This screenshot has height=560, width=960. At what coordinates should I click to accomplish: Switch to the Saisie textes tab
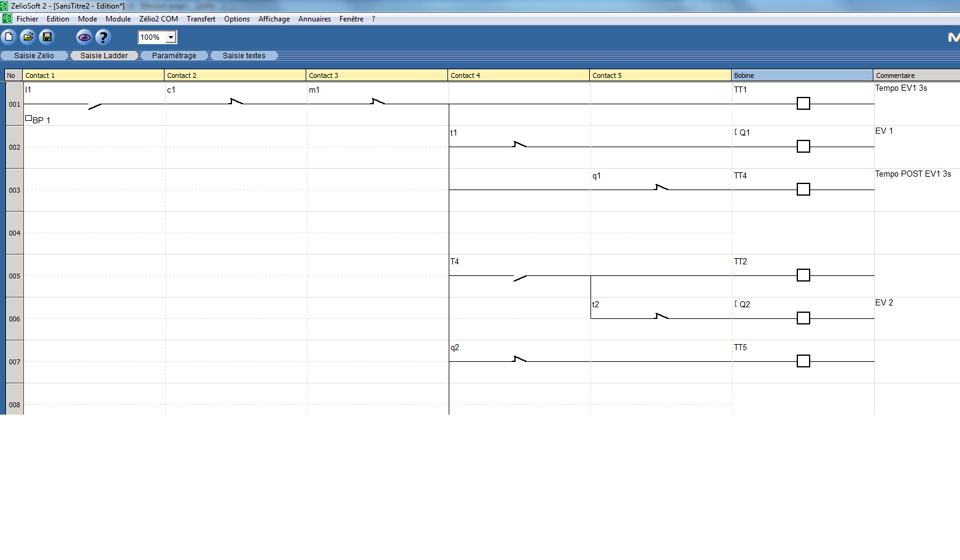[244, 56]
